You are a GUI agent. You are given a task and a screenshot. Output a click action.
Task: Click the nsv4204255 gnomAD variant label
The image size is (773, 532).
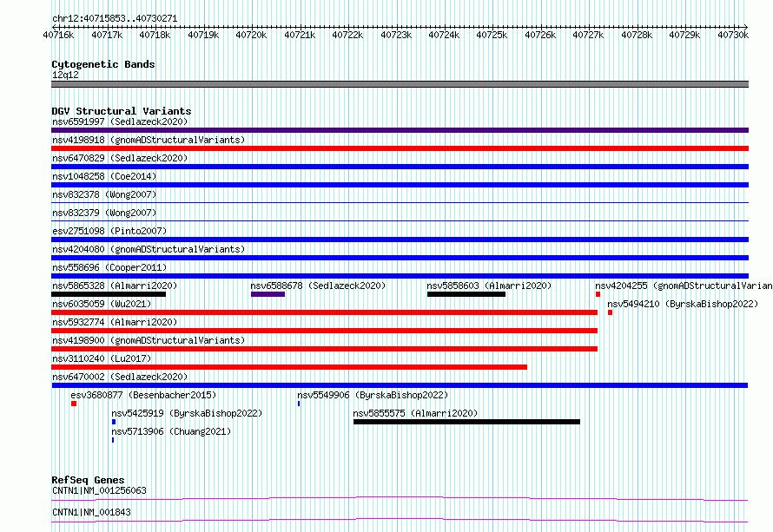click(684, 286)
